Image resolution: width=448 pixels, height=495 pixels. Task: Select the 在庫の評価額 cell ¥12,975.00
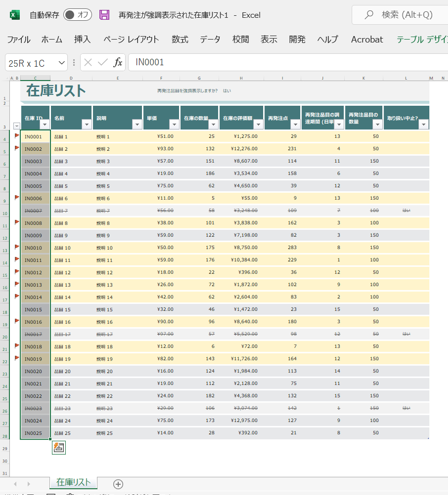point(241,420)
